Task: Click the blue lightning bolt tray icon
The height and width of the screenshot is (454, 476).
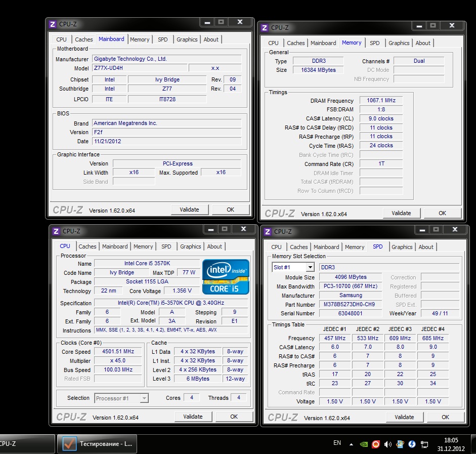Action: [412, 444]
